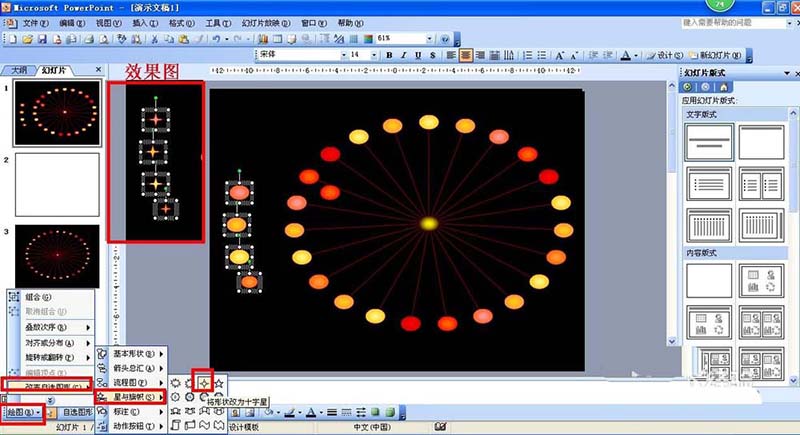
Task: Pick the wave shape in stars and banners
Action: [205, 424]
